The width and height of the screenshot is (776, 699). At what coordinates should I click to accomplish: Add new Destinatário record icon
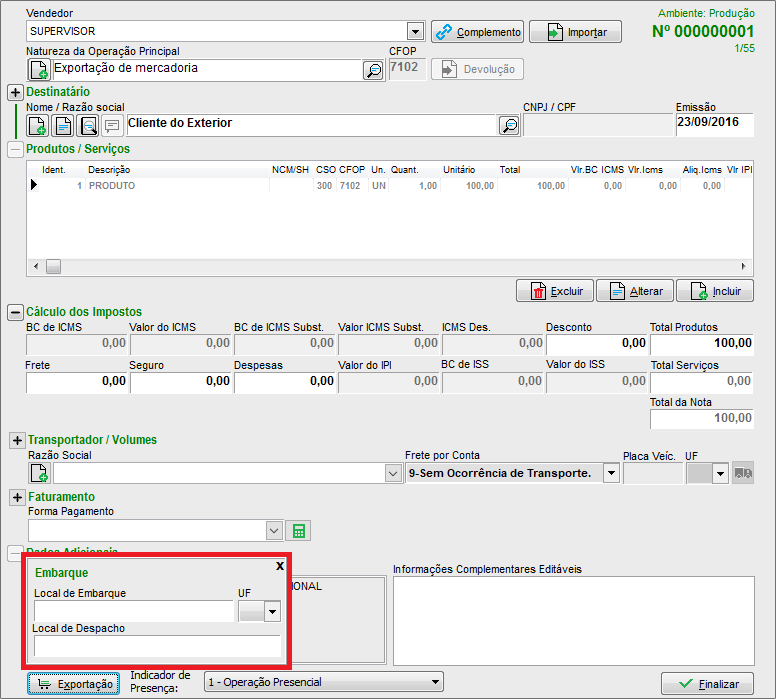(x=37, y=125)
